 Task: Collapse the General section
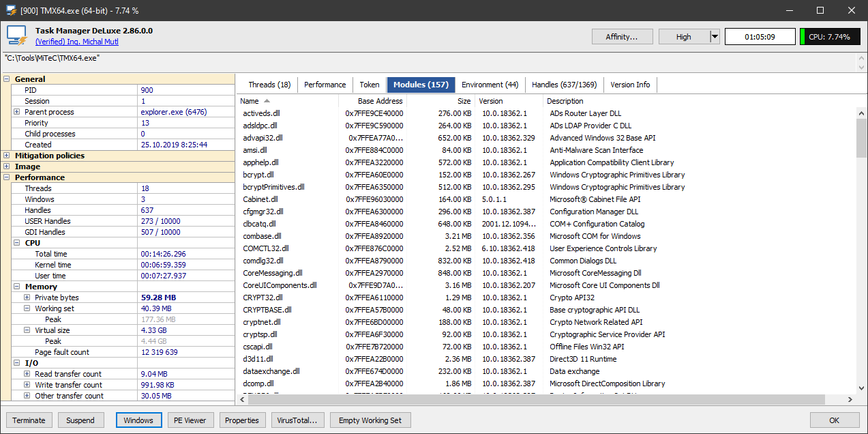point(8,79)
